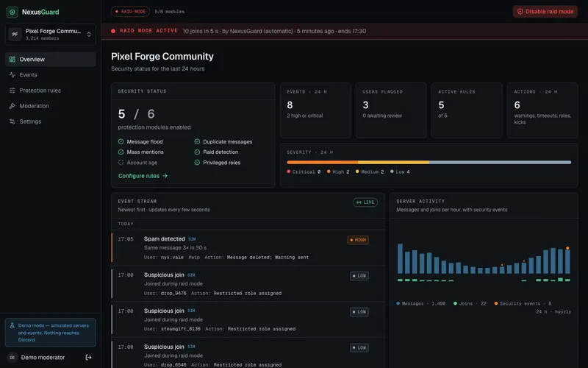The width and height of the screenshot is (588, 368).
Task: Click the Overview grid icon
Action: pyautogui.click(x=12, y=60)
